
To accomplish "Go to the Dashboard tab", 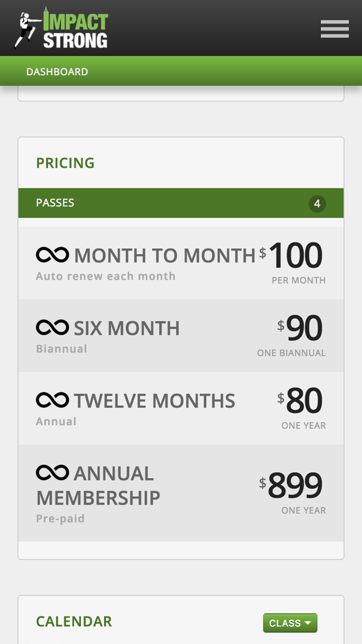I will 57,72.
